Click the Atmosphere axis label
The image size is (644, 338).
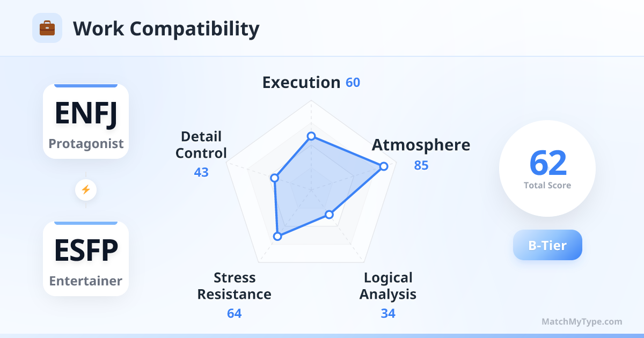pyautogui.click(x=421, y=145)
